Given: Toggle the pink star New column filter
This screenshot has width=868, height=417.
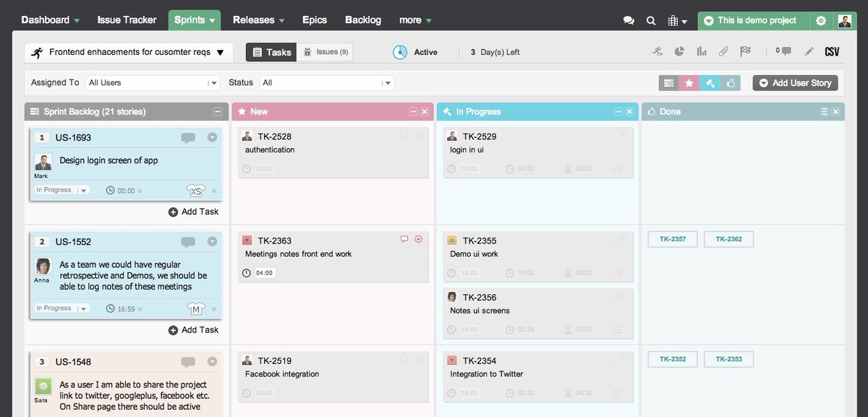Looking at the screenshot, I should click(x=689, y=83).
